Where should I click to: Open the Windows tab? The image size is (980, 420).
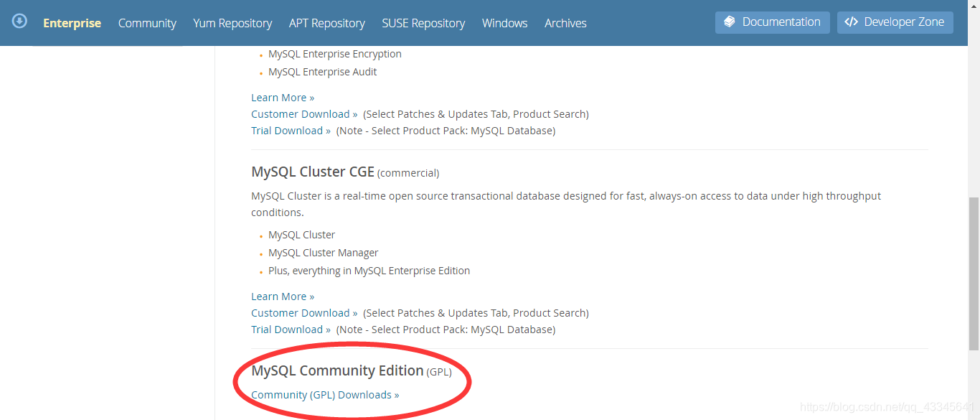tap(505, 23)
